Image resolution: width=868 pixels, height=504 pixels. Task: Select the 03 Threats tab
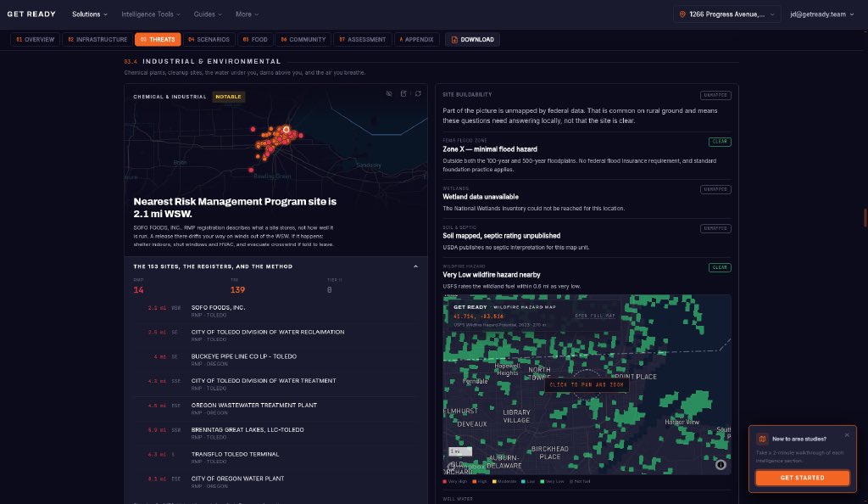[158, 39]
